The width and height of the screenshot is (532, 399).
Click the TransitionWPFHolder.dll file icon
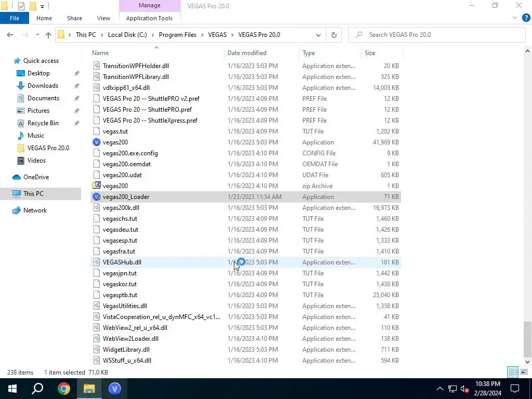click(97, 66)
